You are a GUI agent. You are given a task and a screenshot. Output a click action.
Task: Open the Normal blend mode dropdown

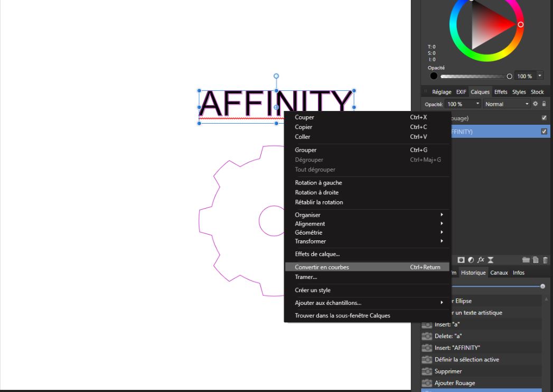coord(527,104)
